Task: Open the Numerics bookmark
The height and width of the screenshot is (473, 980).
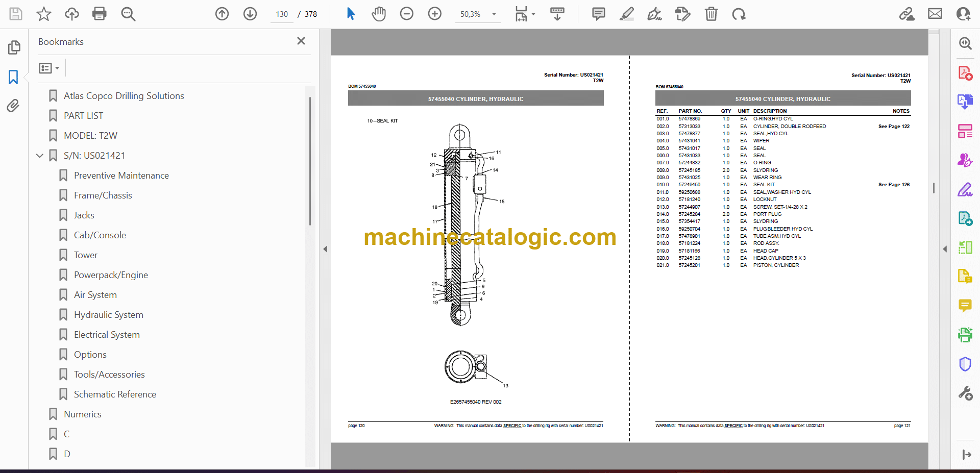Action: click(x=82, y=414)
